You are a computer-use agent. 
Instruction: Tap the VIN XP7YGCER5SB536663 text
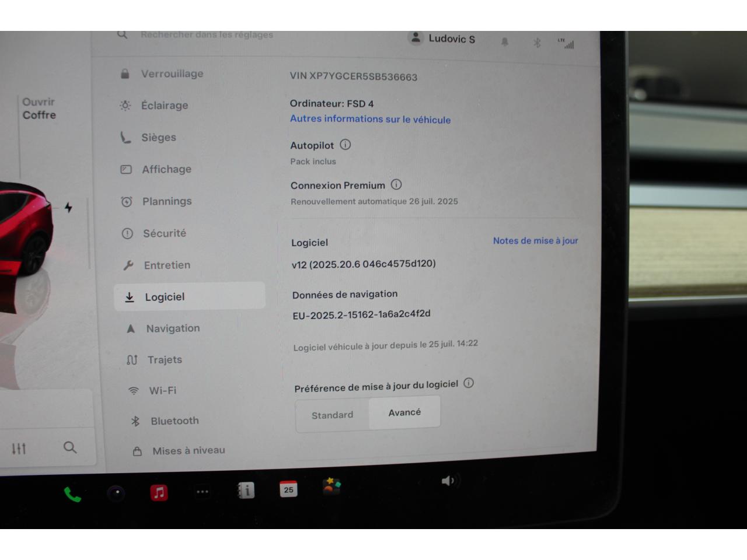coord(354,76)
